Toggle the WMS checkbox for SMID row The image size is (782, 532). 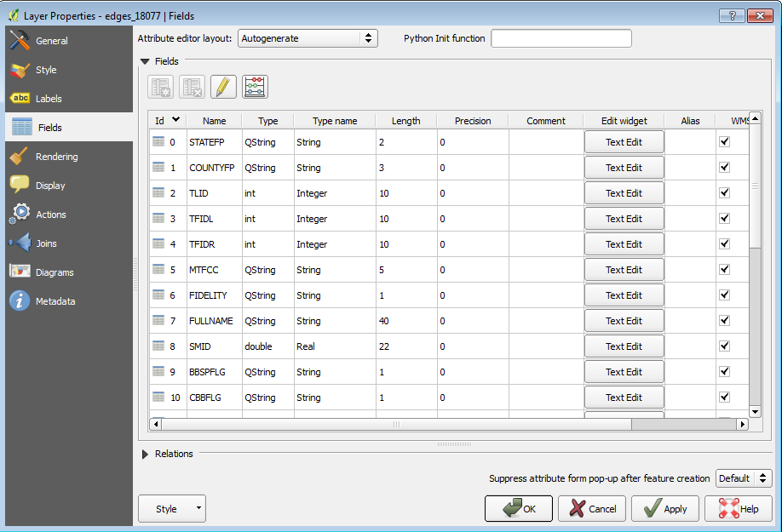click(x=725, y=346)
